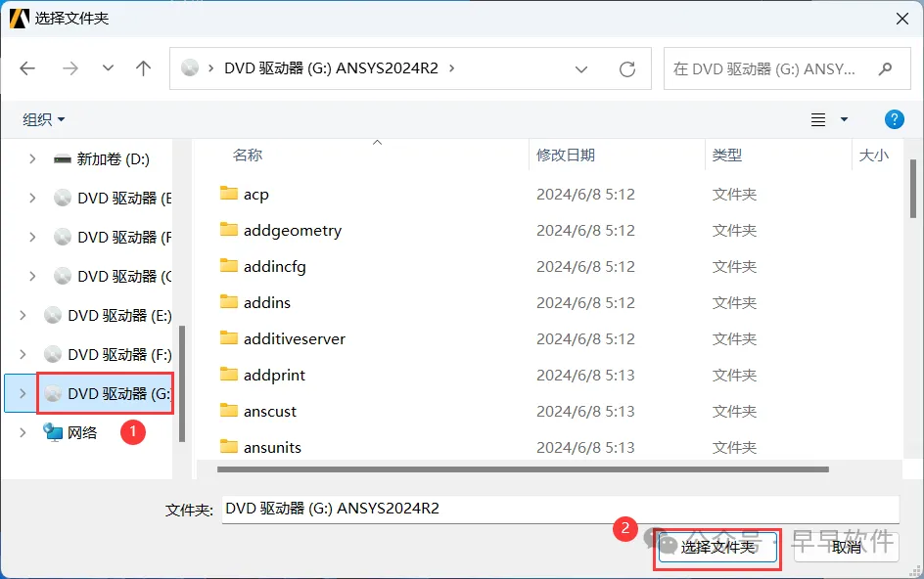Click the file list horizontal scrollbar
Viewport: 924px width, 579px height.
click(x=523, y=469)
